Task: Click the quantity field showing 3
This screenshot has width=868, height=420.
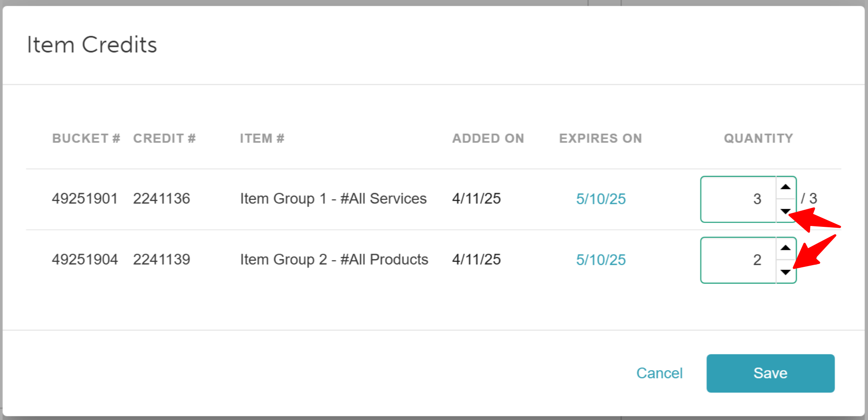Action: click(738, 199)
